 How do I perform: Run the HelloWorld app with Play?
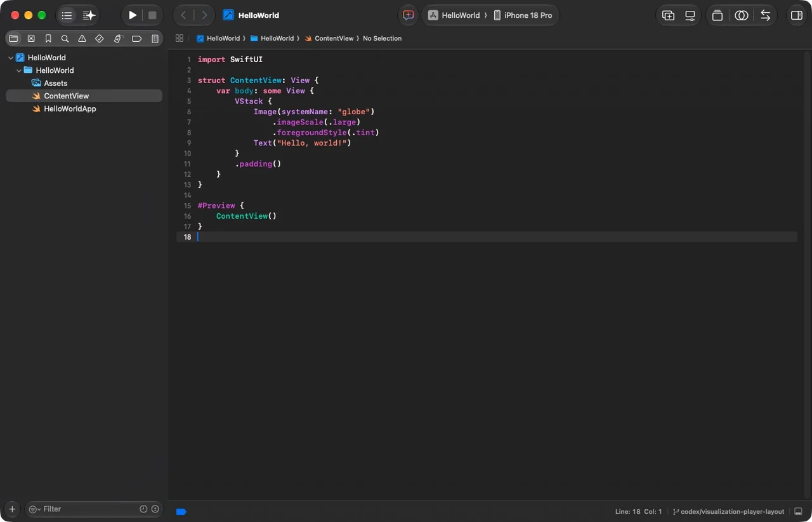coord(133,15)
